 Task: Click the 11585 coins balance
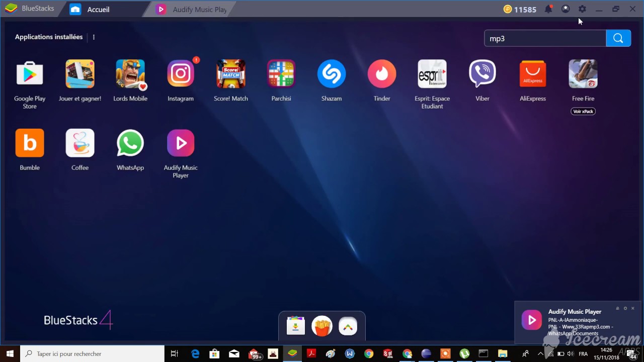[x=520, y=9]
